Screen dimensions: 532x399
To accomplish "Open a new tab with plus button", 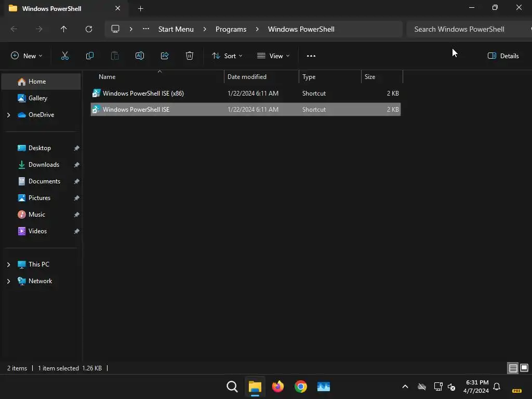I will 140,9.
